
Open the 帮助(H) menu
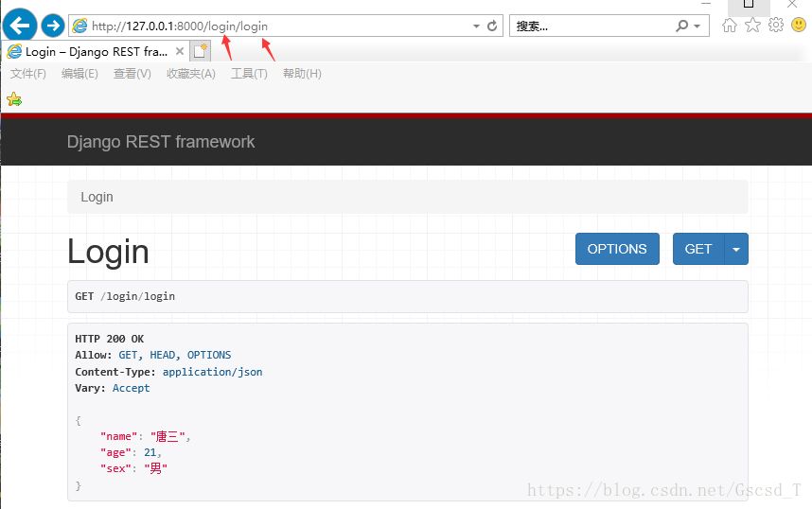coord(302,74)
